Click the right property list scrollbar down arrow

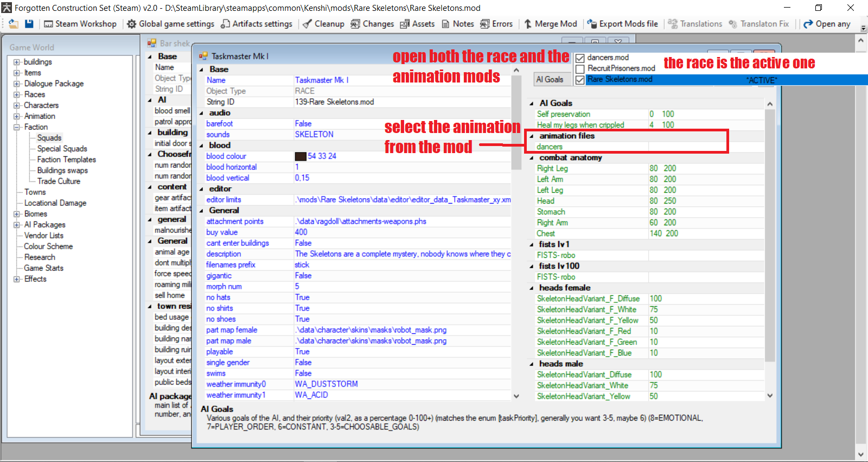(x=770, y=396)
